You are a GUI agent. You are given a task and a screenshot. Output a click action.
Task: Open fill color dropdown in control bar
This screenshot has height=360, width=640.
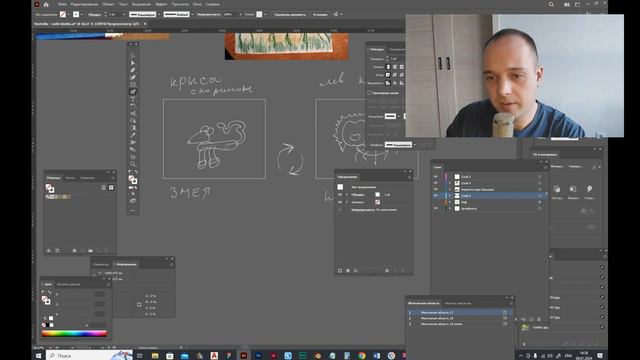69,14
